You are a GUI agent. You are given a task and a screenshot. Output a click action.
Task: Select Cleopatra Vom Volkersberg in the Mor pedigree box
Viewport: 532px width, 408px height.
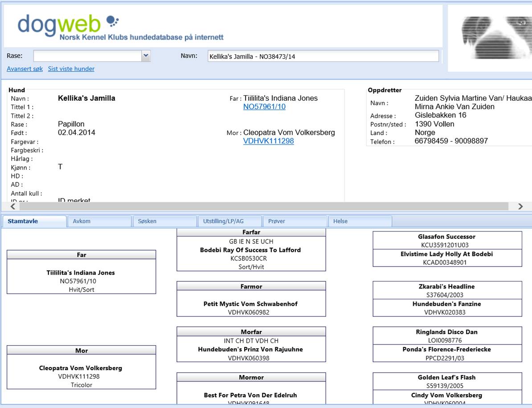click(81, 368)
